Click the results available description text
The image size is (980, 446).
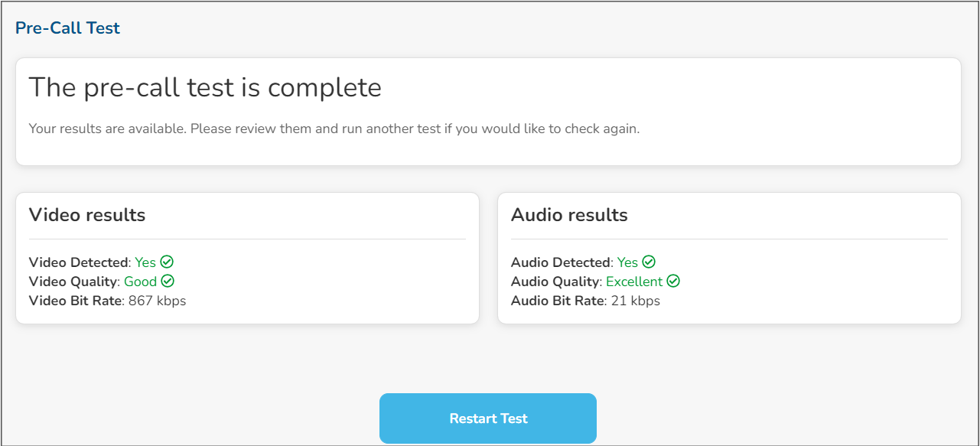[334, 129]
